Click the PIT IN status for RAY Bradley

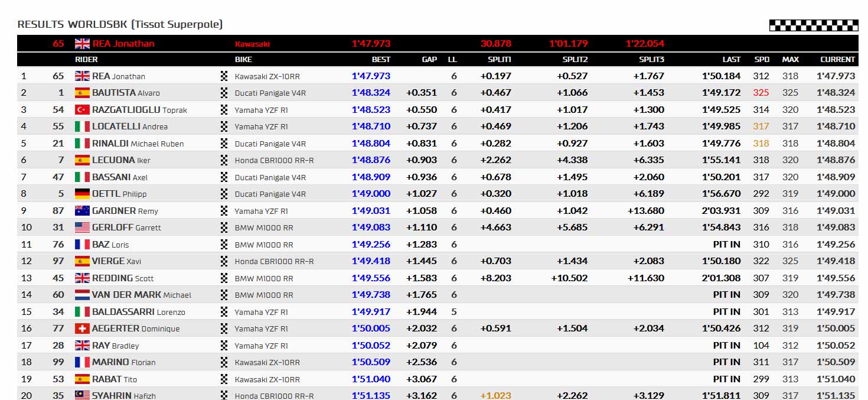coord(726,346)
